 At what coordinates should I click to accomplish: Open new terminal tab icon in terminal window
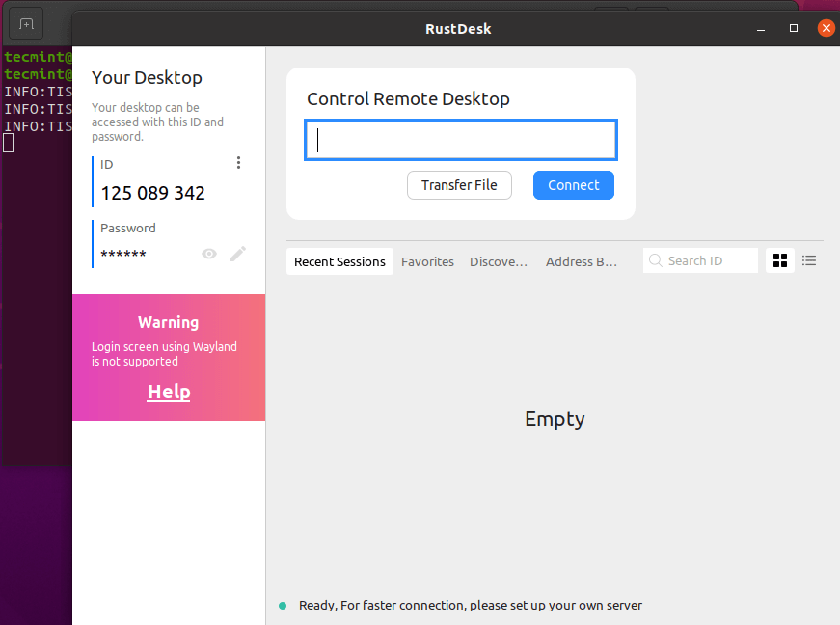point(25,23)
